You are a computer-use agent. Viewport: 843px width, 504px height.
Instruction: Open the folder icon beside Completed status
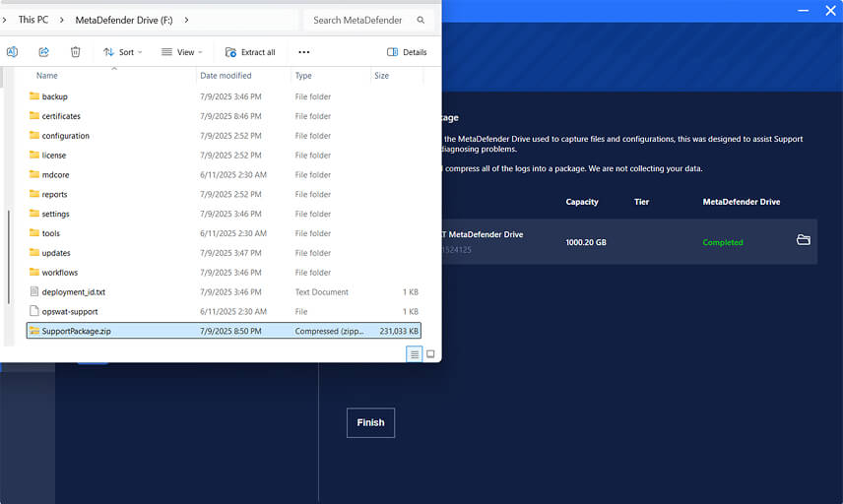[803, 240]
